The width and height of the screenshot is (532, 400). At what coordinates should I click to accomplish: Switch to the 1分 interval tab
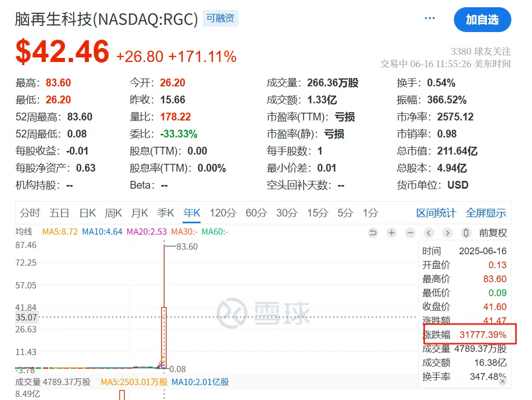click(x=371, y=213)
